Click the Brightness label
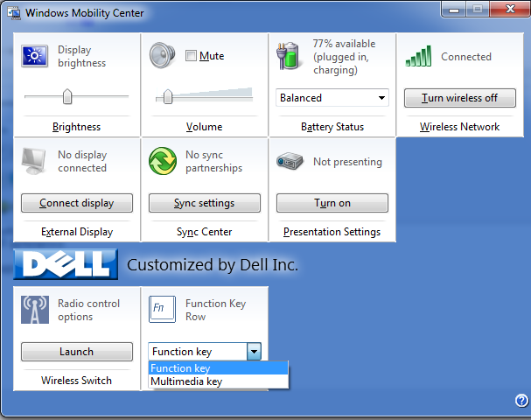Viewport: 531px width, 420px height. (76, 127)
